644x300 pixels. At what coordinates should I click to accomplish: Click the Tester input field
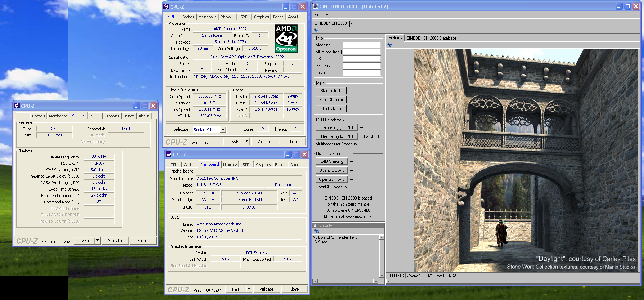coord(362,73)
